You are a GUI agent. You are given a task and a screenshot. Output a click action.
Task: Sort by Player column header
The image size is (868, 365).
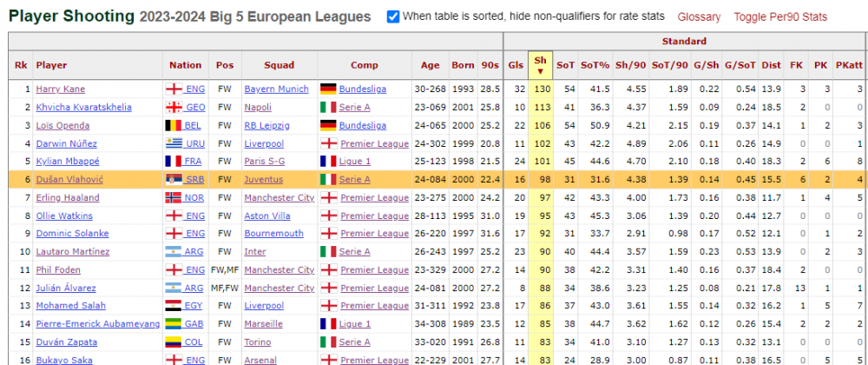point(51,65)
